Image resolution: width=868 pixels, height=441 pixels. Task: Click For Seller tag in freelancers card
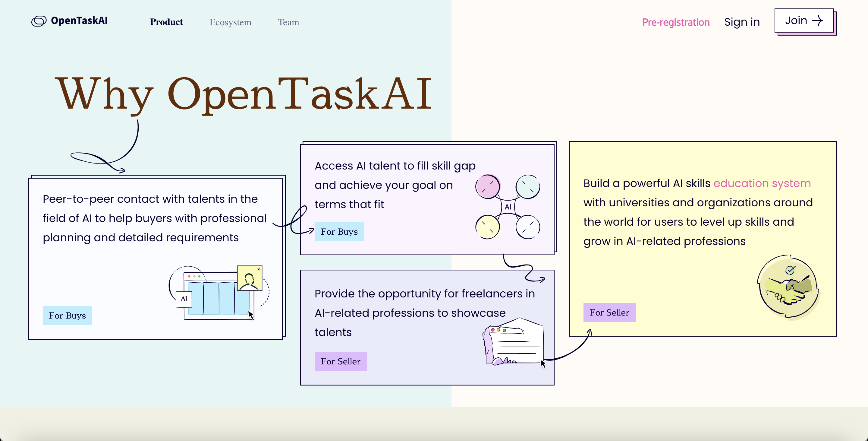click(340, 361)
